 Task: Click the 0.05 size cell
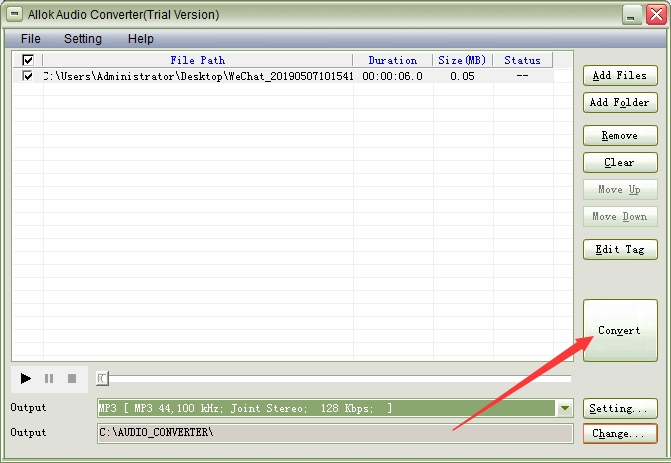[x=463, y=76]
